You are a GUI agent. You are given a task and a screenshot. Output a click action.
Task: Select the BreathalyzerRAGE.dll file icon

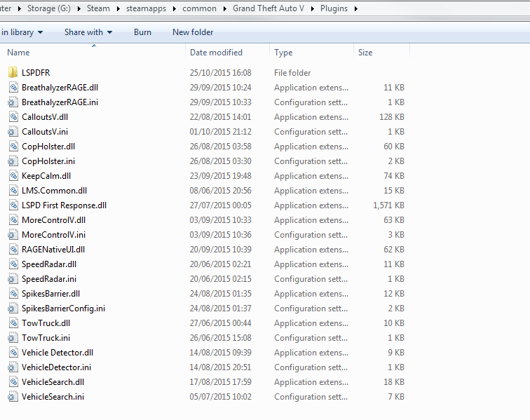(13, 87)
